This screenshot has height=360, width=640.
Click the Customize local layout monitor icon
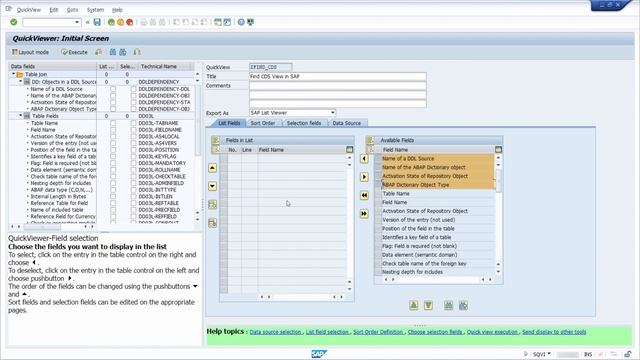point(251,22)
